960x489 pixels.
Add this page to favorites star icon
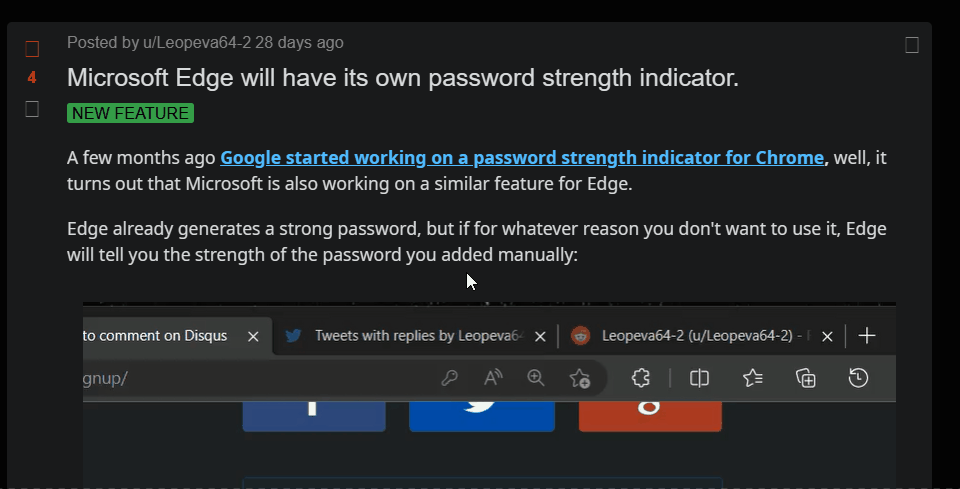(579, 378)
